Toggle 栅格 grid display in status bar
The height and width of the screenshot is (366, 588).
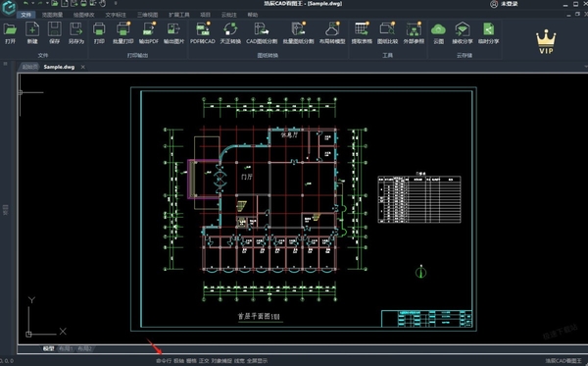tap(191, 361)
